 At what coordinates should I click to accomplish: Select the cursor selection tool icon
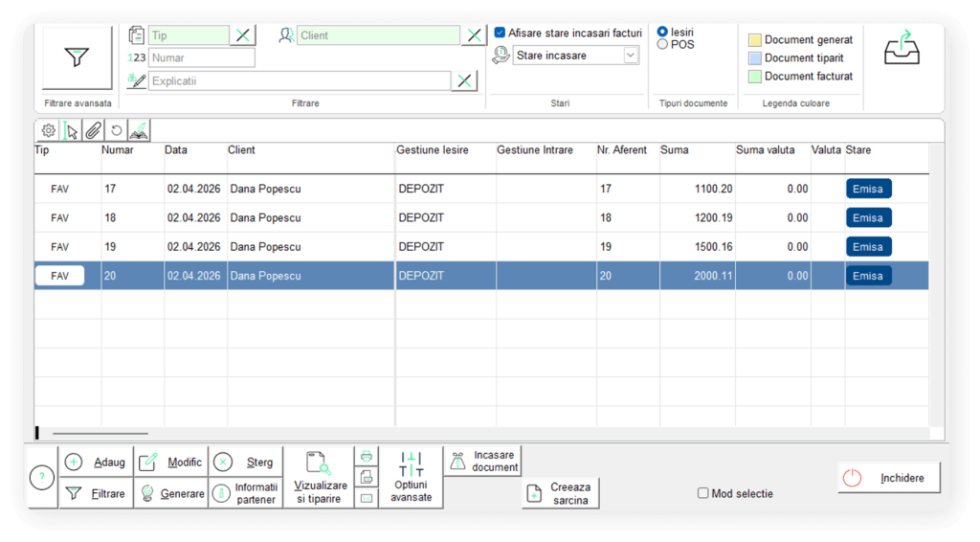(71, 130)
